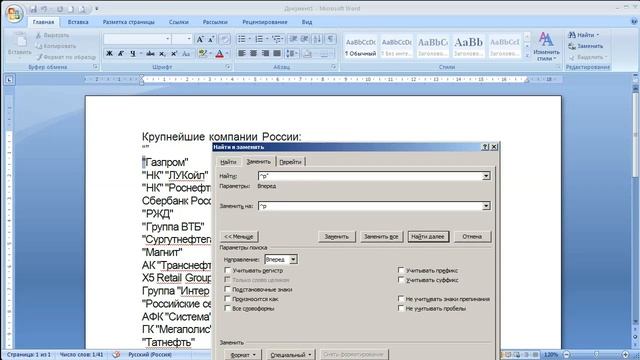
Task: Grow font size
Action: [200, 39]
